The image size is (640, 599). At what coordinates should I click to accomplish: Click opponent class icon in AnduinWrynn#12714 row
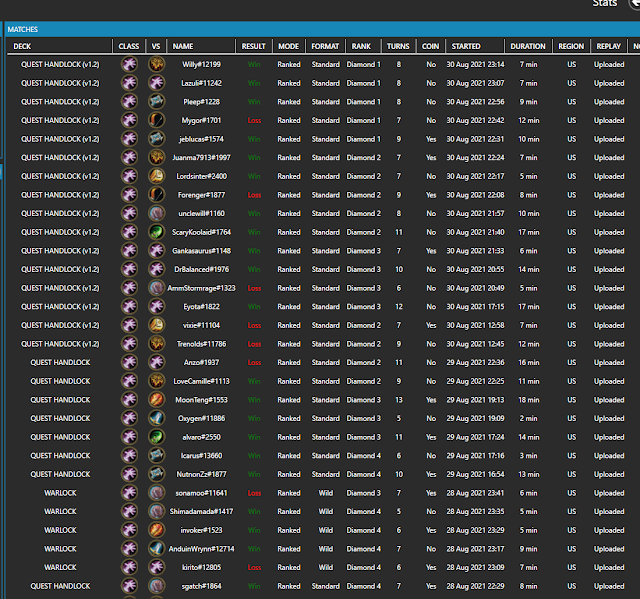pos(156,549)
